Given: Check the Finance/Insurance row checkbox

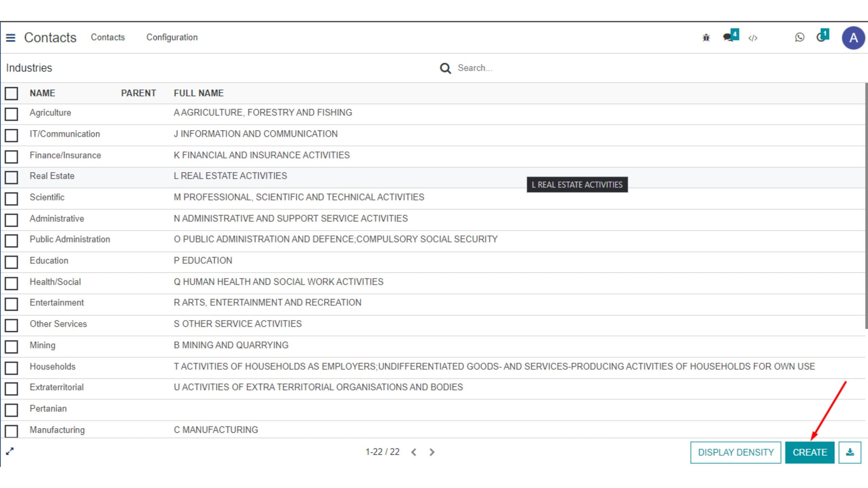Looking at the screenshot, I should 11,157.
